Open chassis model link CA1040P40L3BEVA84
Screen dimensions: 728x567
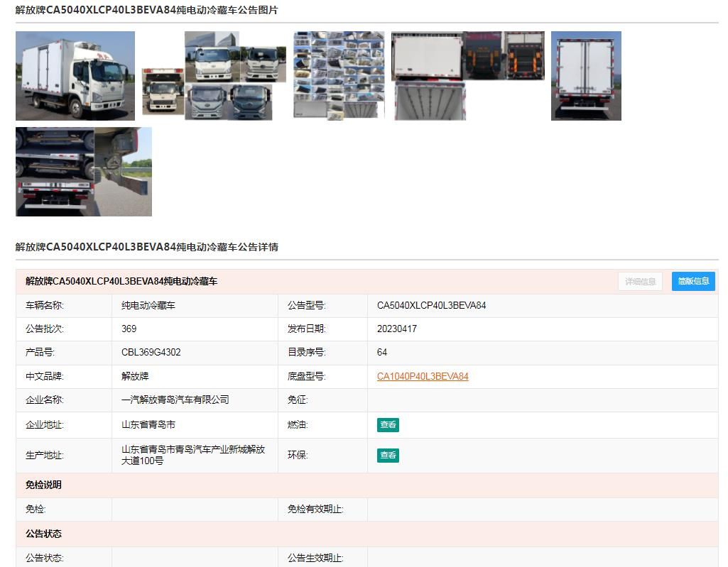(x=423, y=377)
